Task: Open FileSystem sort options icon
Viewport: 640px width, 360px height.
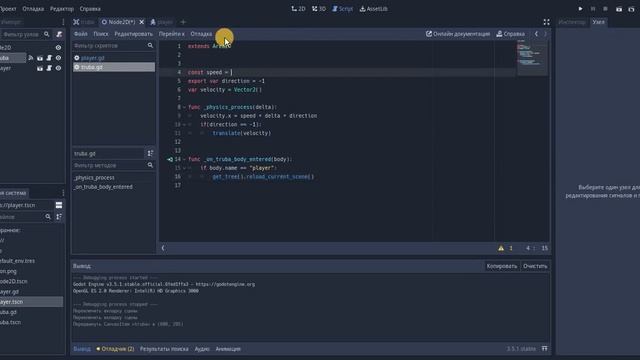Action: coord(59,217)
